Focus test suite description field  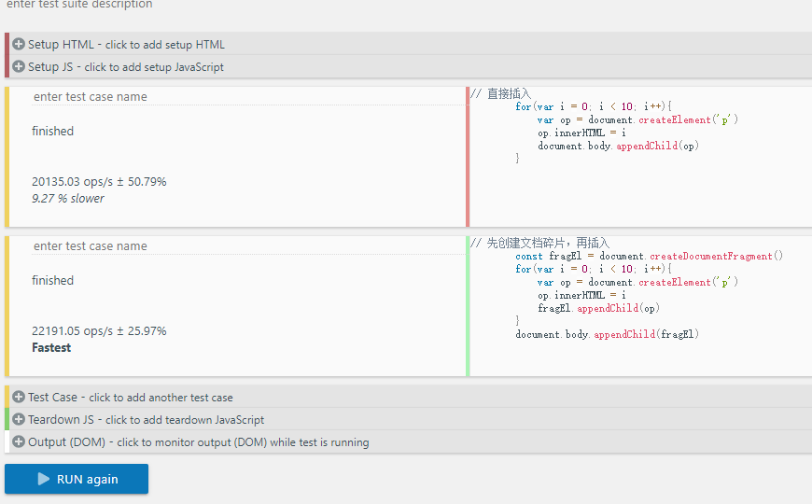tap(79, 4)
